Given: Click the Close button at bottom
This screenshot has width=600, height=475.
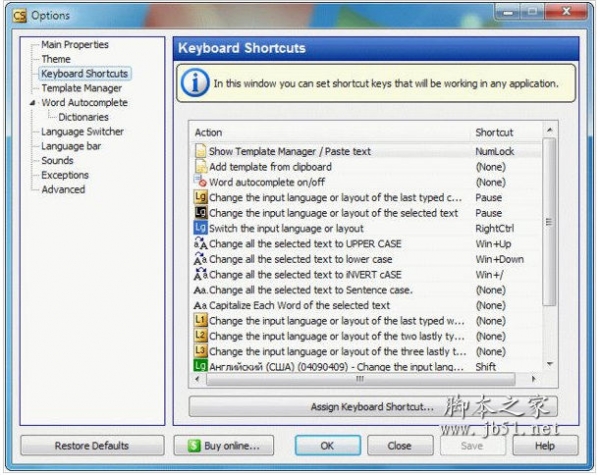Looking at the screenshot, I should (399, 446).
